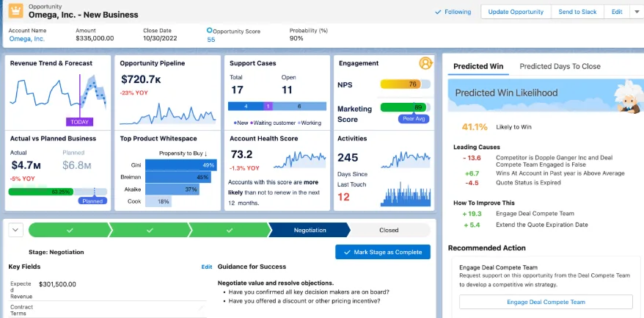Click the Opportunity Pipeline sparkline chart
Viewport: 644px width, 318px height.
(167, 115)
